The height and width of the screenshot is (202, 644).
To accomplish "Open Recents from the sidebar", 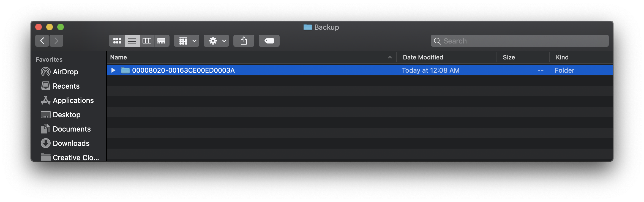I will (66, 86).
